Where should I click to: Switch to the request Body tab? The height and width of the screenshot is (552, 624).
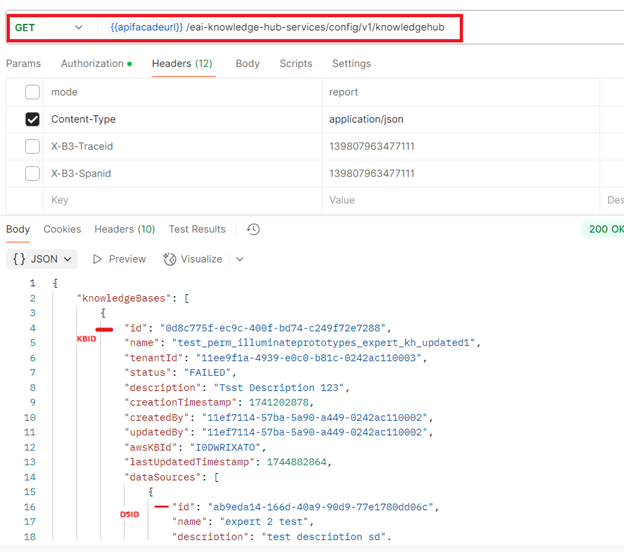[x=247, y=64]
